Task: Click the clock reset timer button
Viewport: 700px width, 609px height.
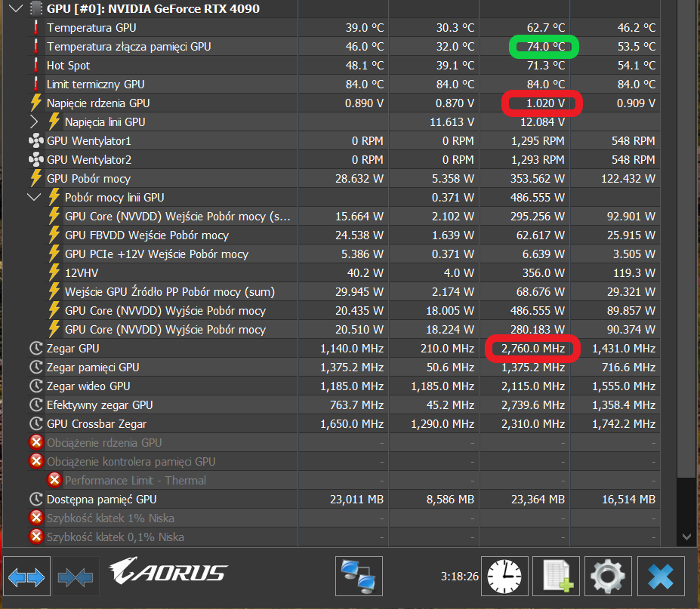Action: pyautogui.click(x=504, y=576)
